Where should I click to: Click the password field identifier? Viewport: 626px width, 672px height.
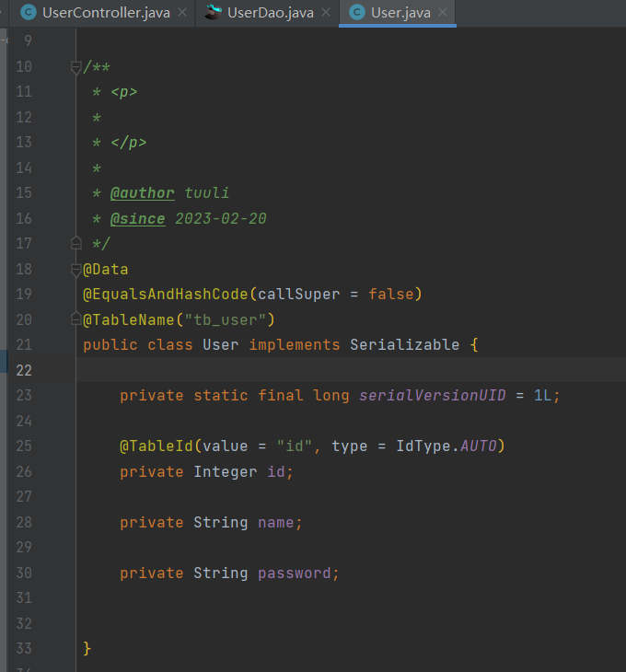pos(294,573)
